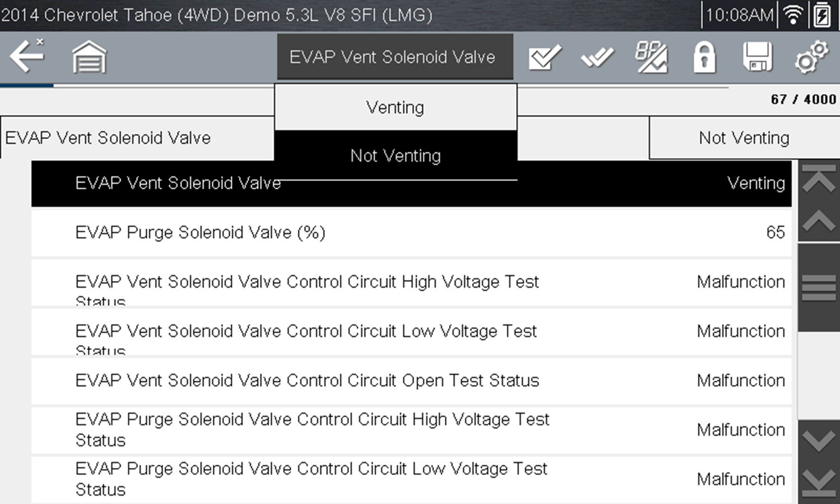Go to the home screen icon
This screenshot has width=840, height=504.
point(89,57)
